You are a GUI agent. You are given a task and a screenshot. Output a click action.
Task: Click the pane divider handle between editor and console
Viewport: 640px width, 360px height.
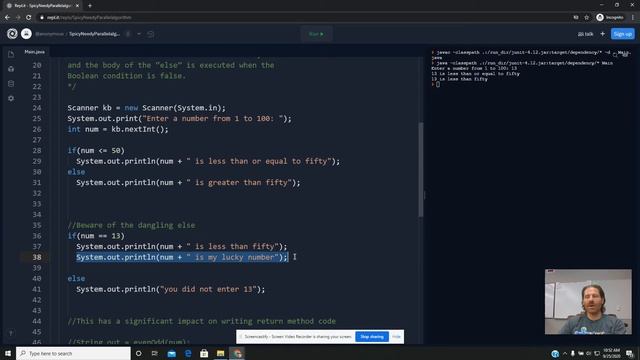pyautogui.click(x=424, y=196)
